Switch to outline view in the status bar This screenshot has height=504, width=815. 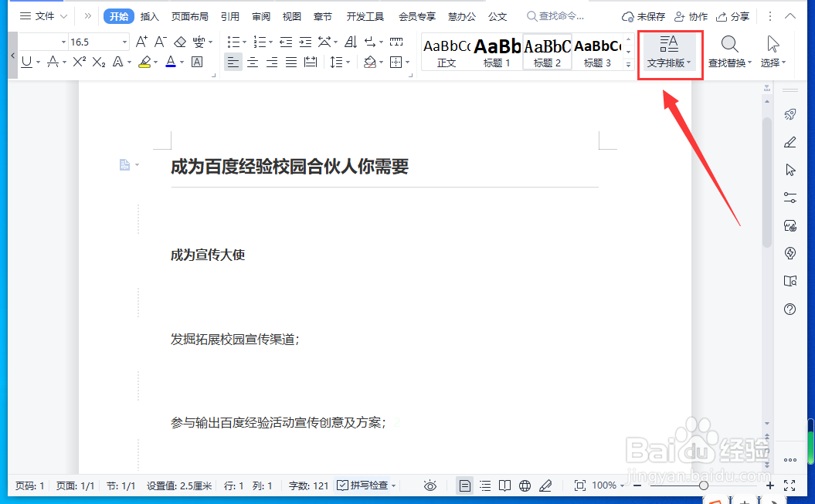tap(485, 485)
